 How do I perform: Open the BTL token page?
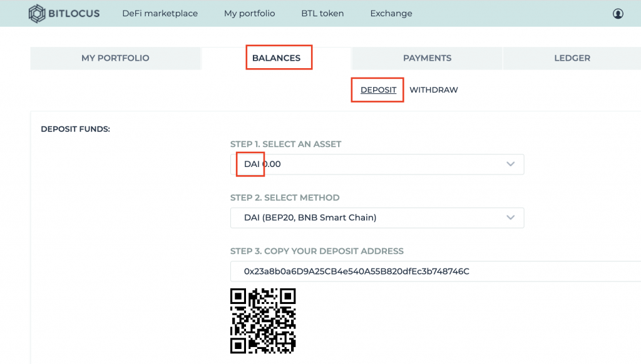pyautogui.click(x=322, y=14)
